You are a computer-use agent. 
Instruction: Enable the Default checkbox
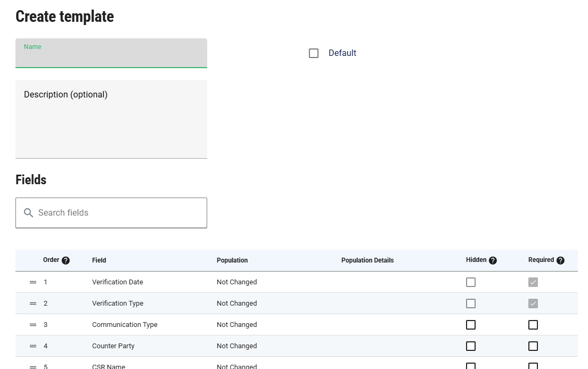[x=314, y=53]
